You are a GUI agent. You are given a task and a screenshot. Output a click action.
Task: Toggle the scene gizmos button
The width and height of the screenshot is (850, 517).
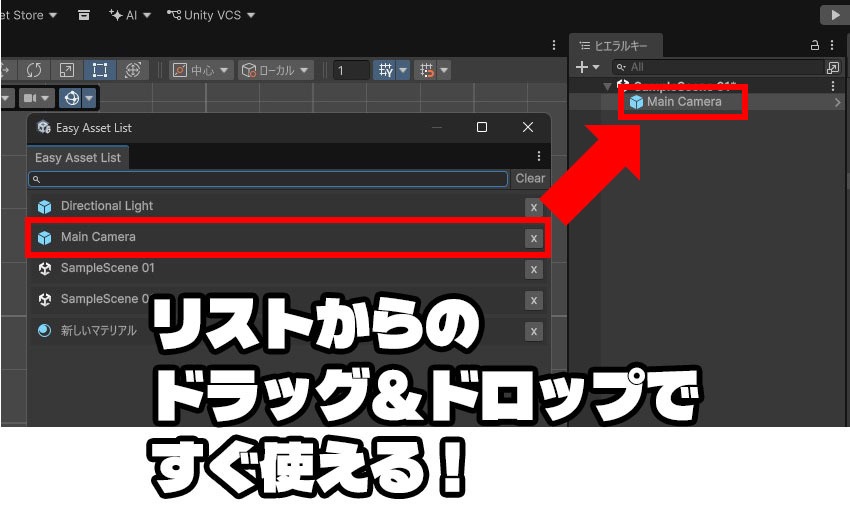(72, 98)
